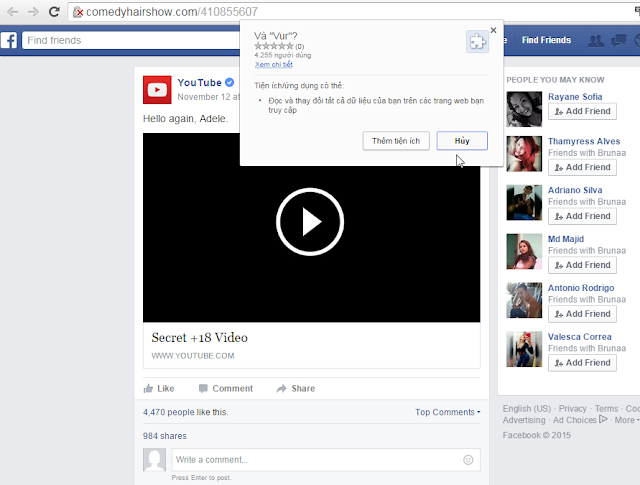The width and height of the screenshot is (640, 485).
Task: Open the YouTube page name link
Action: (x=200, y=82)
